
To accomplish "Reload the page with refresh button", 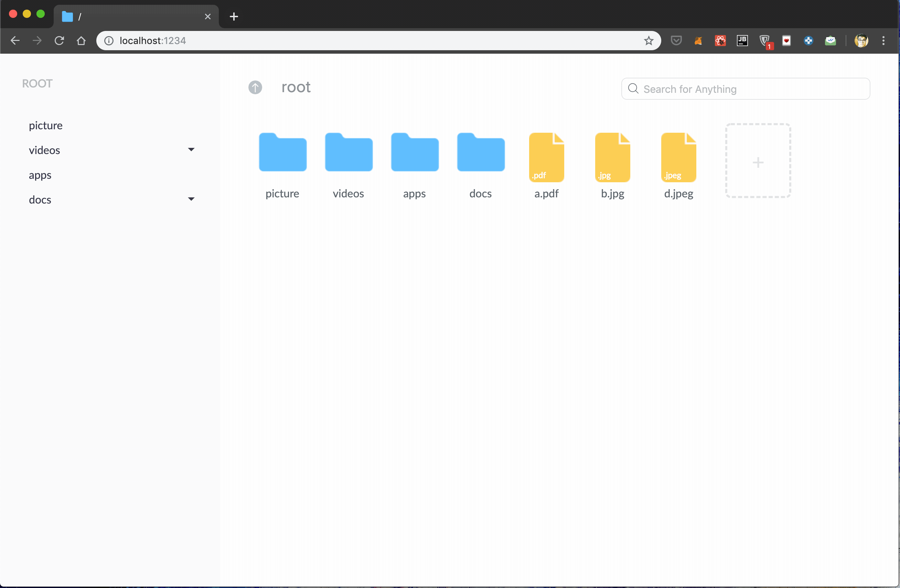I will pos(60,41).
